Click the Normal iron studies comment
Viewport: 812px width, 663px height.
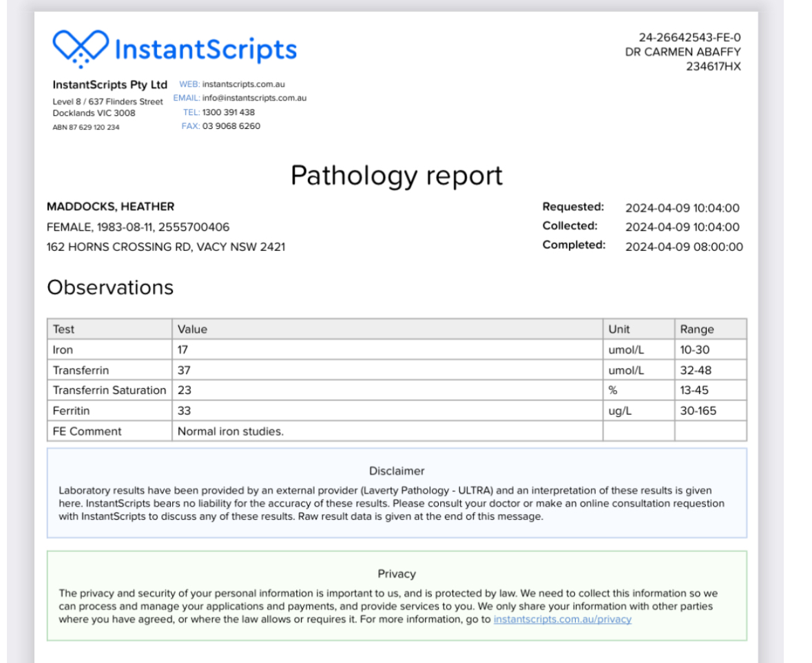(x=231, y=431)
